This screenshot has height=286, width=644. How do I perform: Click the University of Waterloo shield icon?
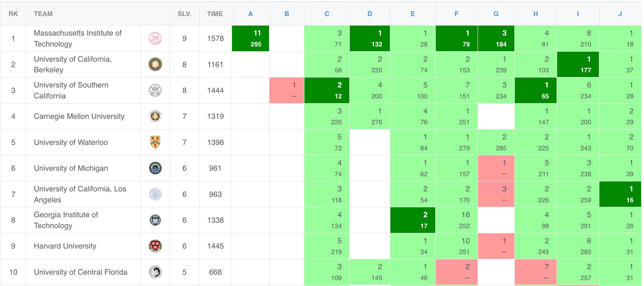click(155, 142)
